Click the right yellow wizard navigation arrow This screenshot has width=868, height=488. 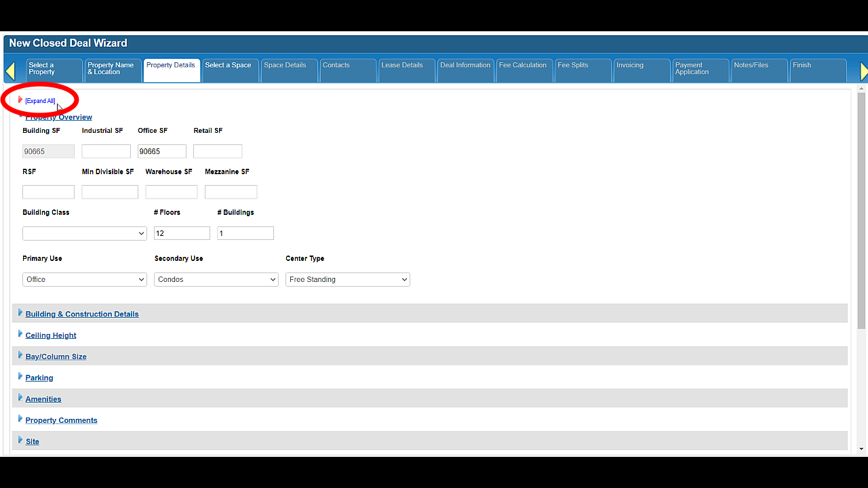pos(863,71)
